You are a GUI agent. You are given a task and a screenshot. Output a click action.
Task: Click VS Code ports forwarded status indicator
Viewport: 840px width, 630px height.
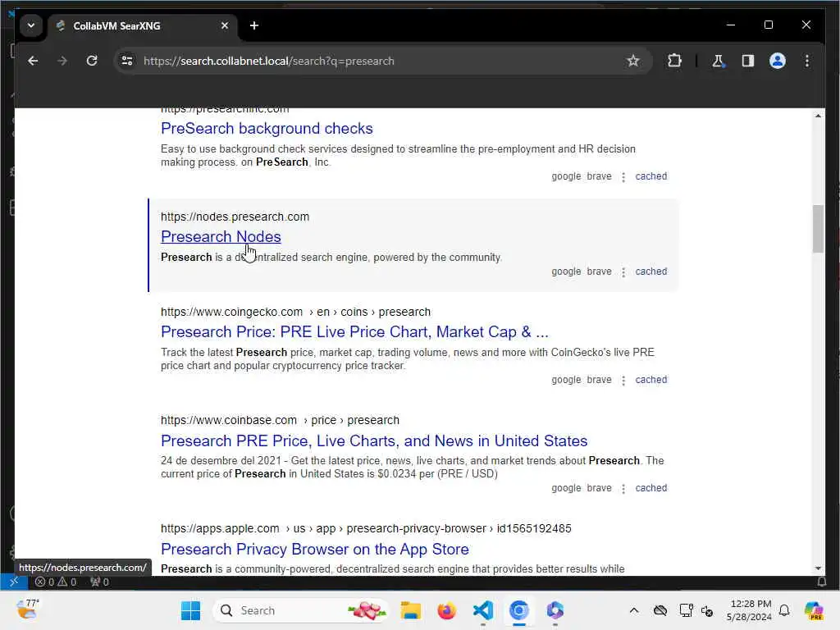click(x=99, y=582)
